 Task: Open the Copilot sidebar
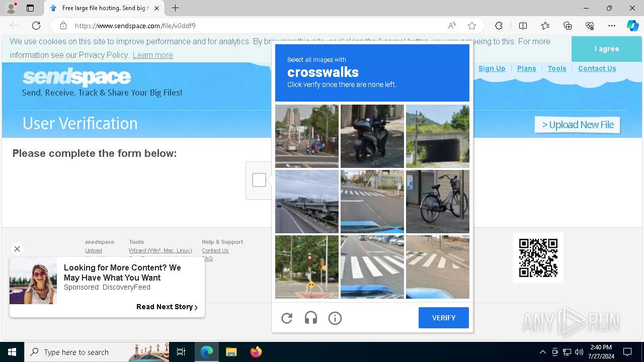633,26
